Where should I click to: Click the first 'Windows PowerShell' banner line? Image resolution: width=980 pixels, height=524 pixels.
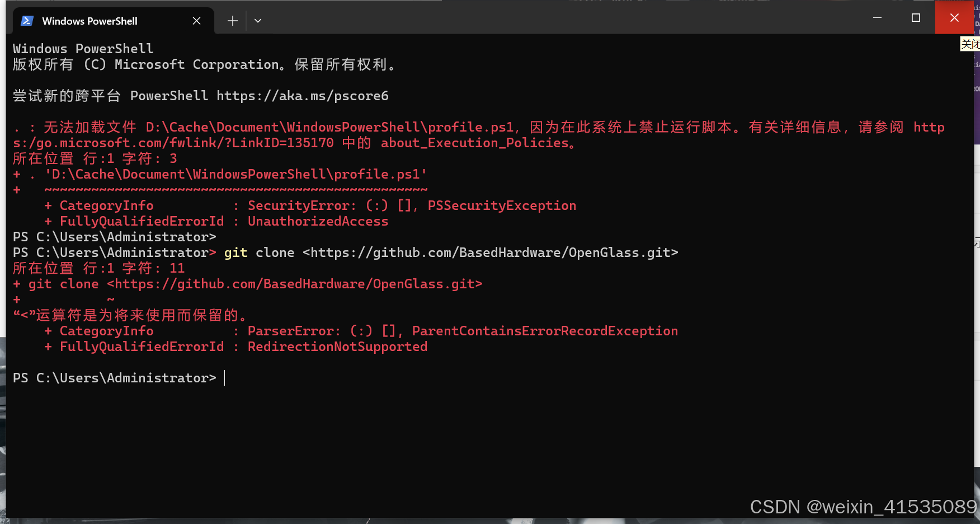(83, 49)
